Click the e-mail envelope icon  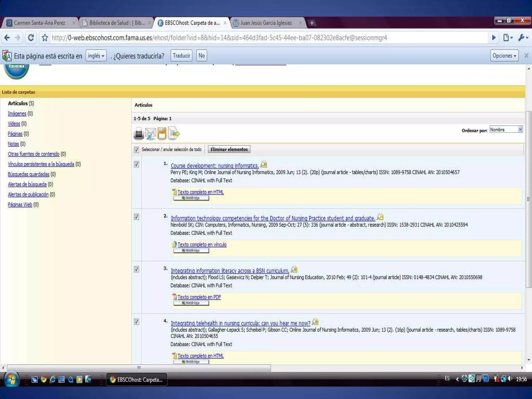150,134
